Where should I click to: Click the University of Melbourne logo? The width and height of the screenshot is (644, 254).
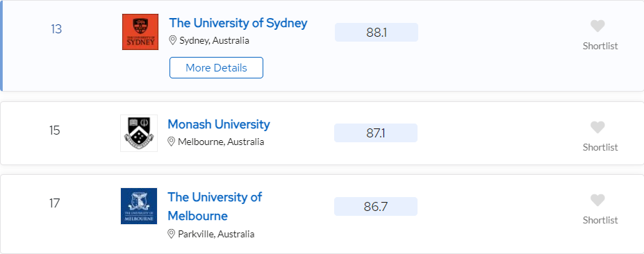point(139,206)
